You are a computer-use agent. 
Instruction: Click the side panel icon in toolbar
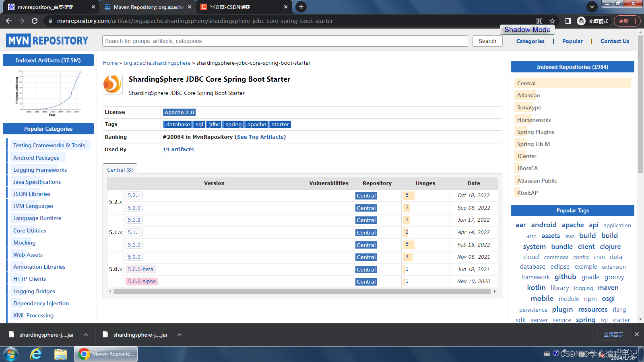pos(568,21)
